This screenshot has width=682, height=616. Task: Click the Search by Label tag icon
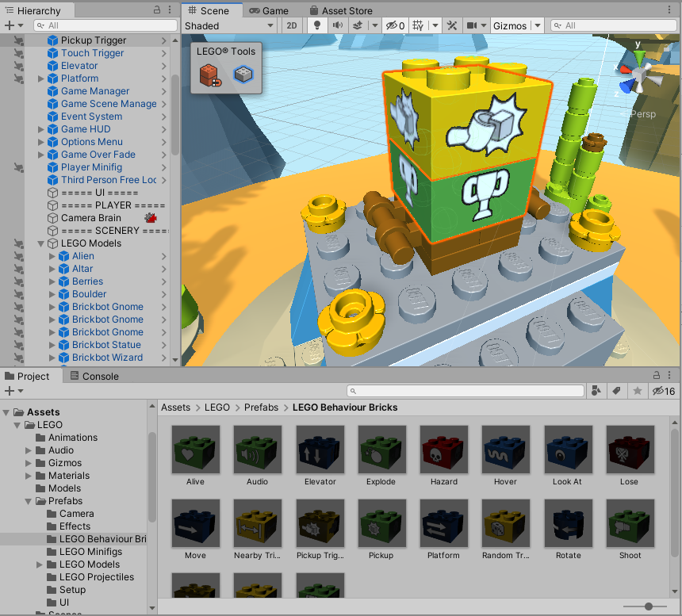[616, 391]
